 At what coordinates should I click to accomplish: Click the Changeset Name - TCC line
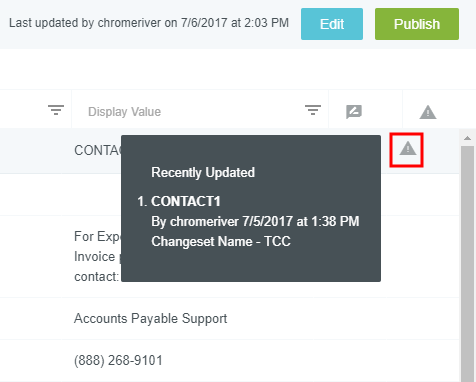pyautogui.click(x=221, y=241)
